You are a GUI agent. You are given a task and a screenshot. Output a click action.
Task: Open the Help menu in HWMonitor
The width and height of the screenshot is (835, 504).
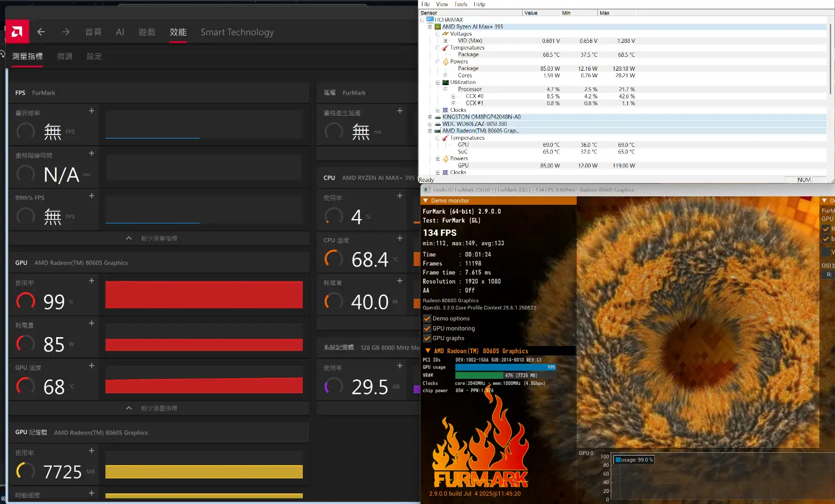(x=479, y=4)
